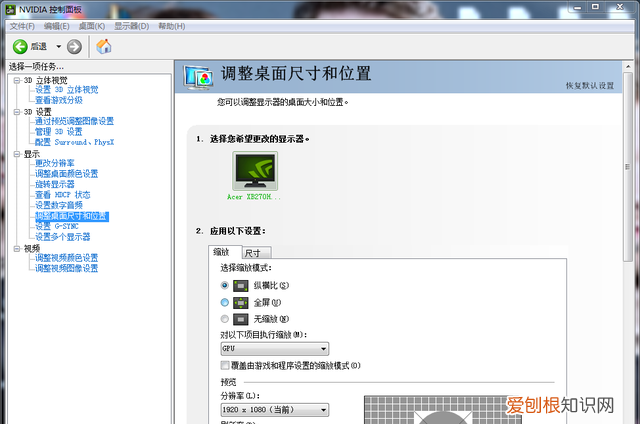Switch to the 尺寸 tab

click(257, 253)
